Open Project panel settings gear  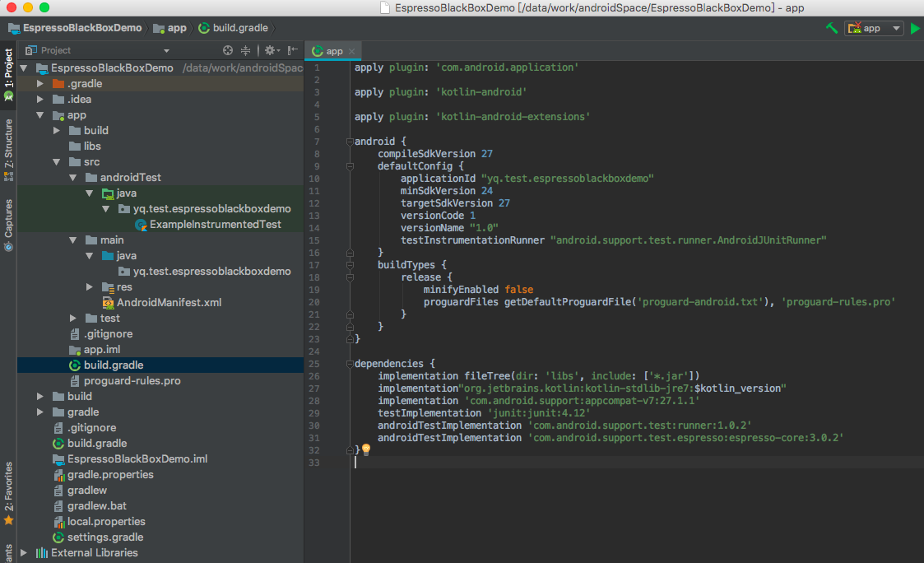click(x=271, y=51)
